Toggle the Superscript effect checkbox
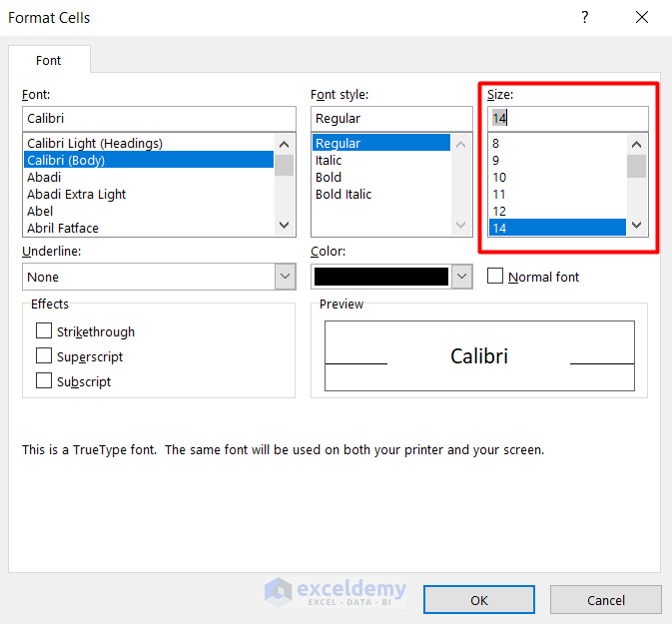Viewport: 672px width, 624px height. [x=44, y=356]
